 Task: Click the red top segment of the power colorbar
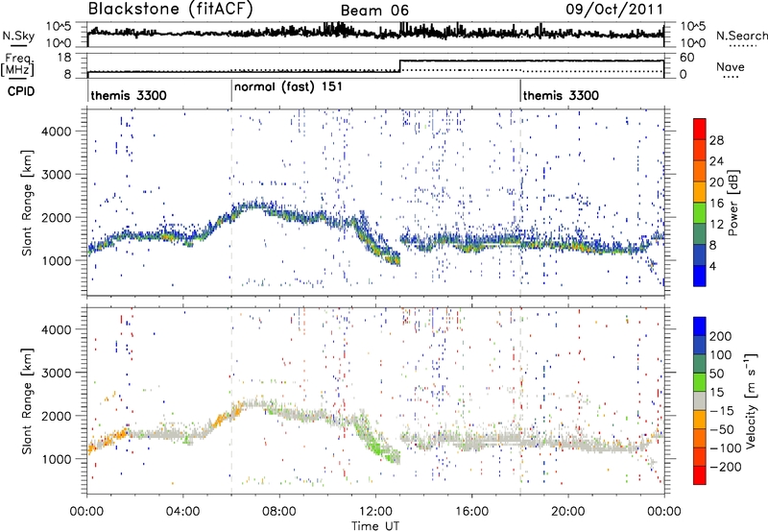coord(700,129)
